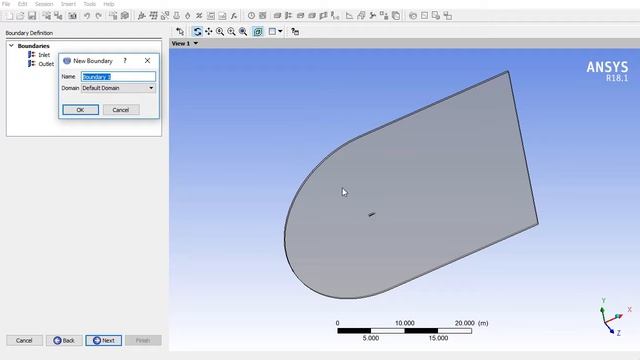
Task: Click the wizard Cancel button at bottom
Action: pyautogui.click(x=24, y=340)
